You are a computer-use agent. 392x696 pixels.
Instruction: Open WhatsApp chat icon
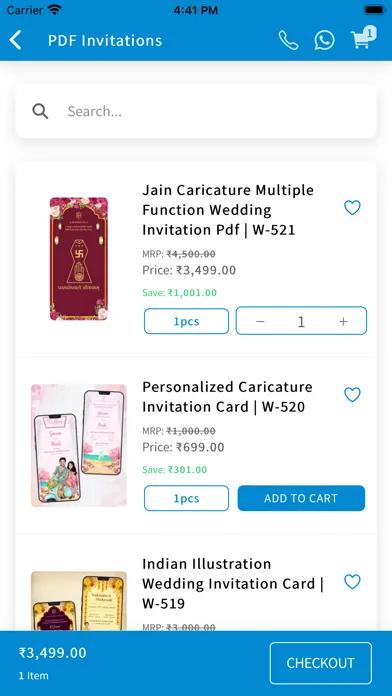tap(325, 40)
